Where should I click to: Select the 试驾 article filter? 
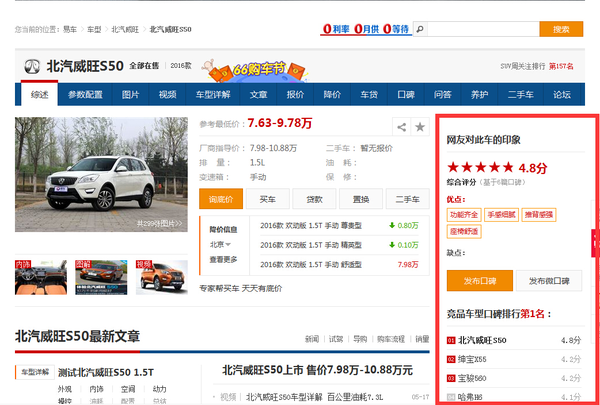(x=336, y=339)
